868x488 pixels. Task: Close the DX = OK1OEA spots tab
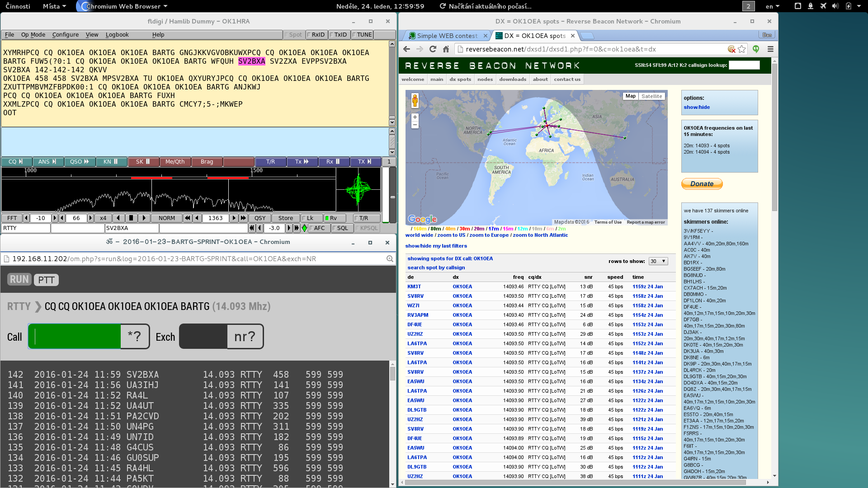573,36
